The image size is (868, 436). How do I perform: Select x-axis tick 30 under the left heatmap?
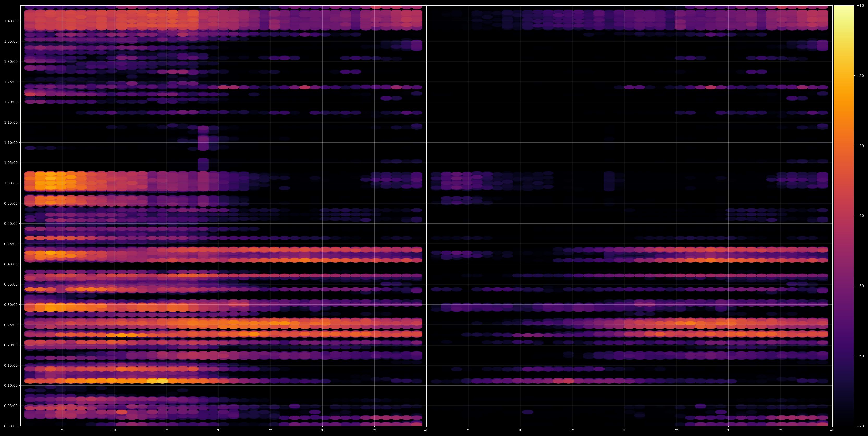pos(322,430)
